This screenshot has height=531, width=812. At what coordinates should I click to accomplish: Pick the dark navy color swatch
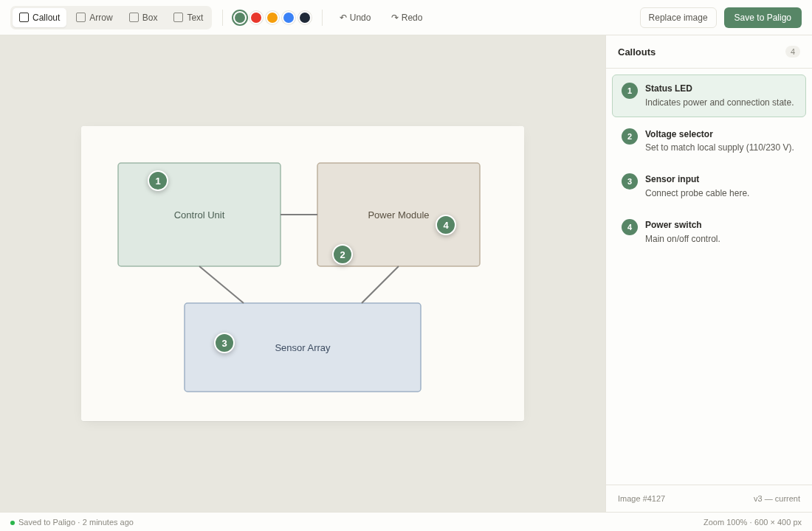point(305,18)
